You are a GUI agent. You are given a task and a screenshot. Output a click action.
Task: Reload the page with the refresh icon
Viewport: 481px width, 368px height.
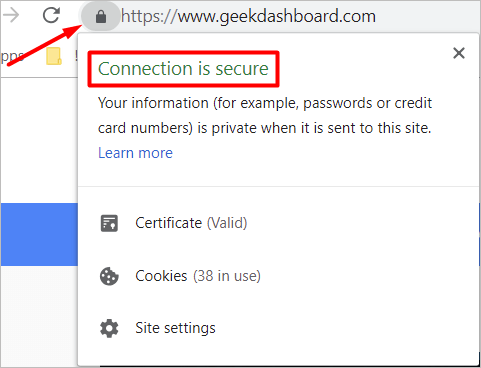pos(51,15)
